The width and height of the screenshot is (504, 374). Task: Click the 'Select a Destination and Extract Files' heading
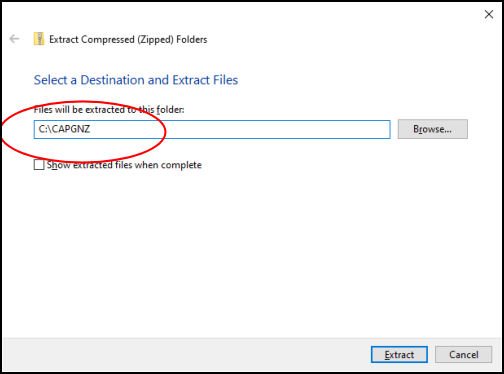[136, 80]
